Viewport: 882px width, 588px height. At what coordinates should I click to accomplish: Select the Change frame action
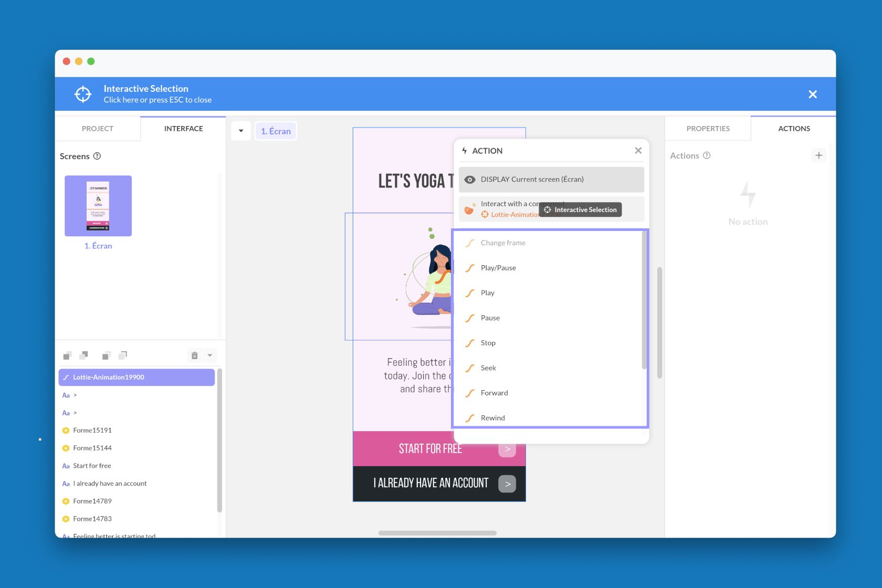(x=502, y=243)
